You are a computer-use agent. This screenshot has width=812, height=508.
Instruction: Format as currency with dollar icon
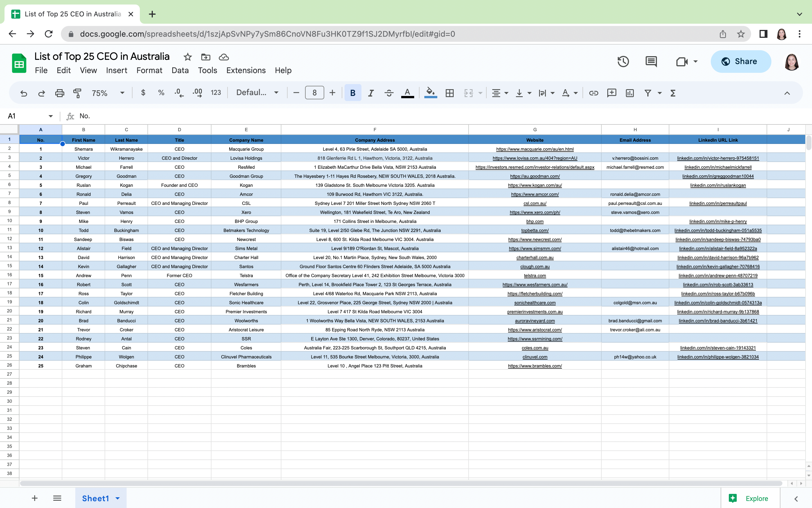[x=143, y=93]
